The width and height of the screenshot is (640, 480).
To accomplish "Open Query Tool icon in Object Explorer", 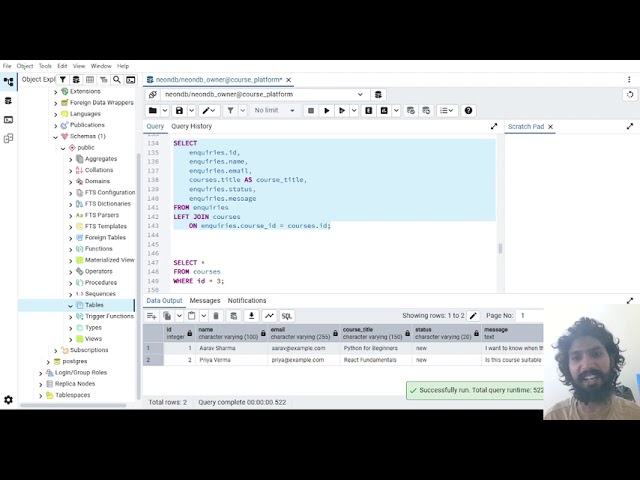I will point(76,80).
